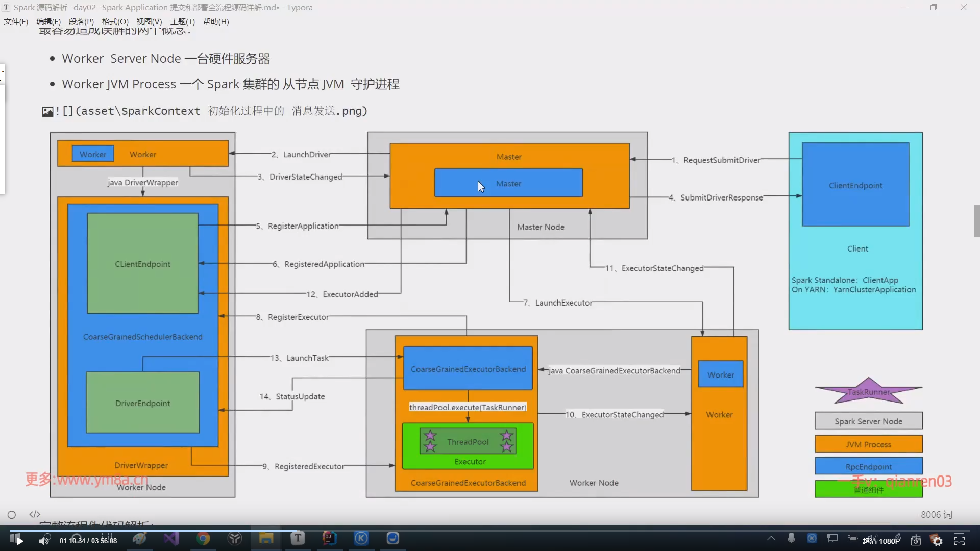
Task: Open the 文件(F) menu
Action: coord(16,22)
